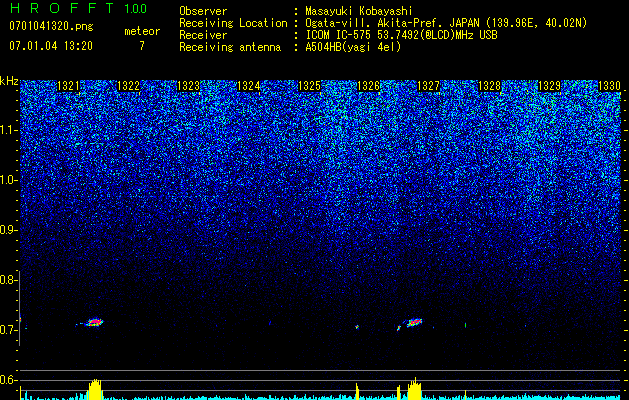Click the bright meteor echo near 1327
The height and width of the screenshot is (400, 629).
pos(414,322)
